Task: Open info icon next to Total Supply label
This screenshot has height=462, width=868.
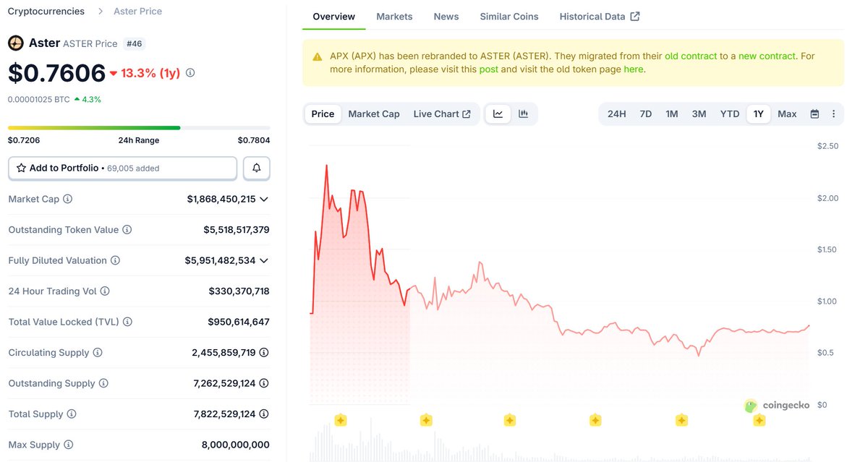Action: (x=72, y=414)
